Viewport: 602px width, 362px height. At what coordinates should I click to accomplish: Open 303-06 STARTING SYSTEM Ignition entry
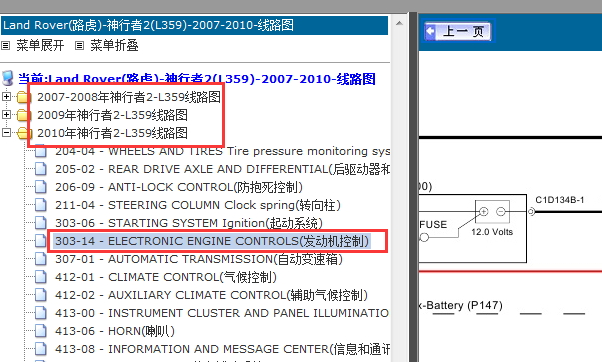pyautogui.click(x=189, y=223)
